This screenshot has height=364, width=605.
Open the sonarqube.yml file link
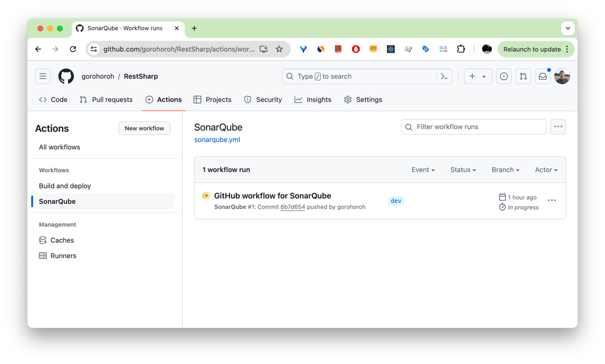(x=217, y=139)
